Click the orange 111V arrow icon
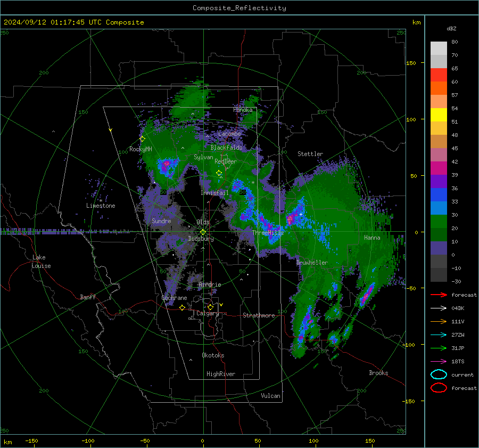Viewport: 479px width, 448px height. [x=439, y=321]
